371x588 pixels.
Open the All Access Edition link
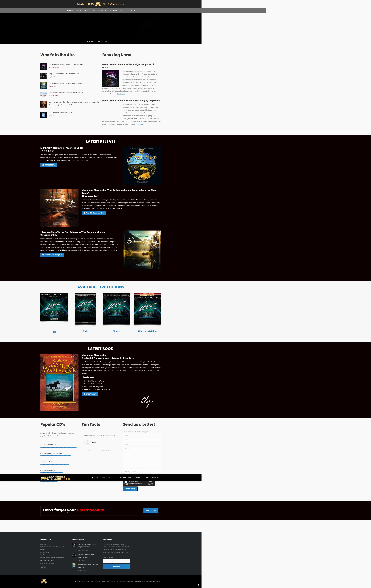[x=147, y=331]
